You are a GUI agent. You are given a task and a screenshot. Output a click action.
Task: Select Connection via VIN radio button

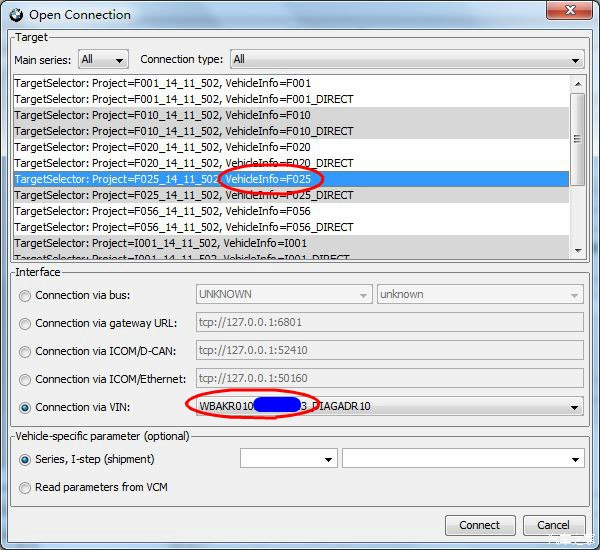click(25, 407)
